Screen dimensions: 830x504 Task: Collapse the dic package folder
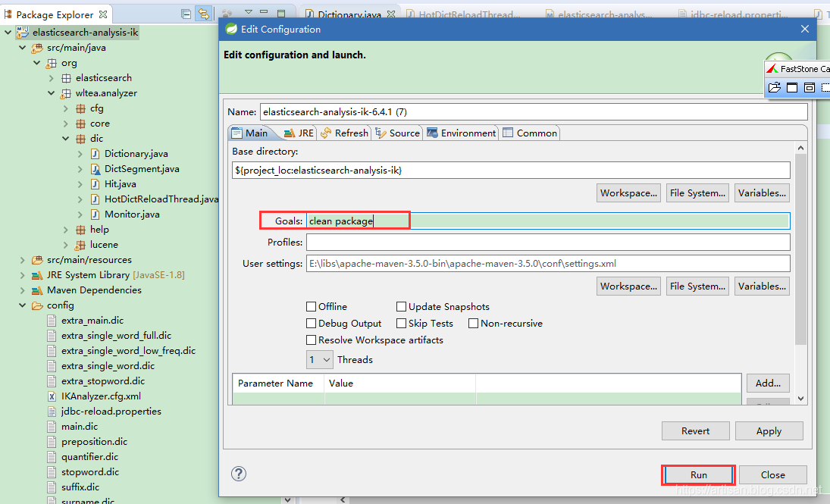[x=66, y=139]
